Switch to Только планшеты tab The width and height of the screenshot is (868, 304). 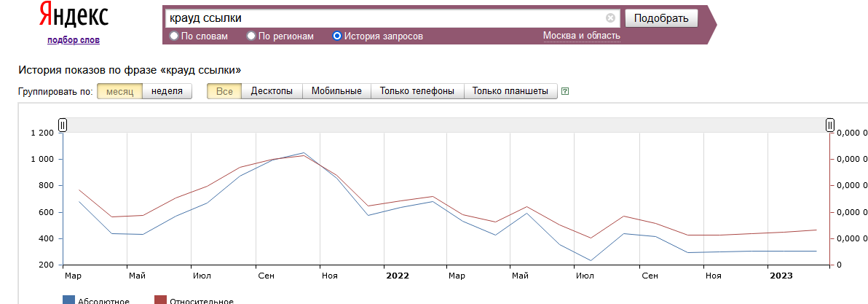[x=510, y=91]
